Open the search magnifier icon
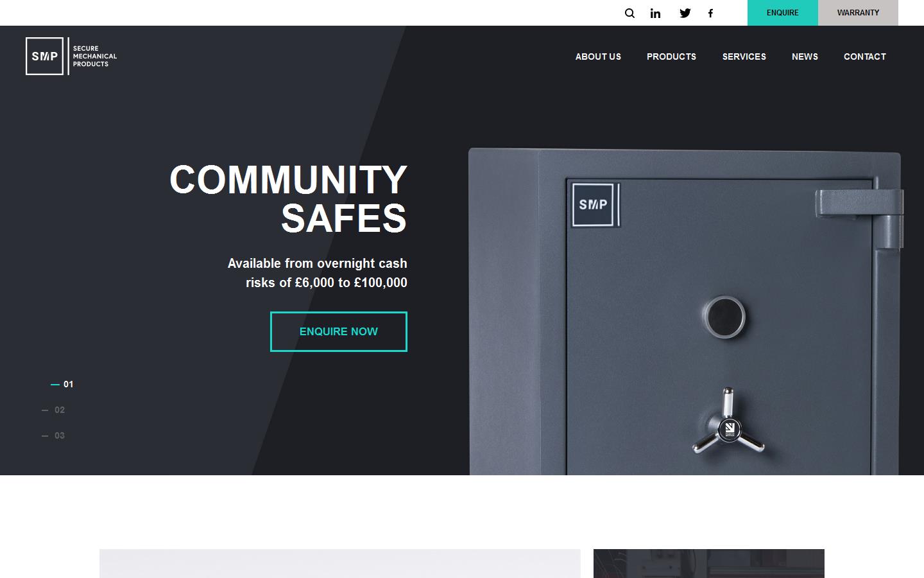The image size is (924, 578). [629, 13]
